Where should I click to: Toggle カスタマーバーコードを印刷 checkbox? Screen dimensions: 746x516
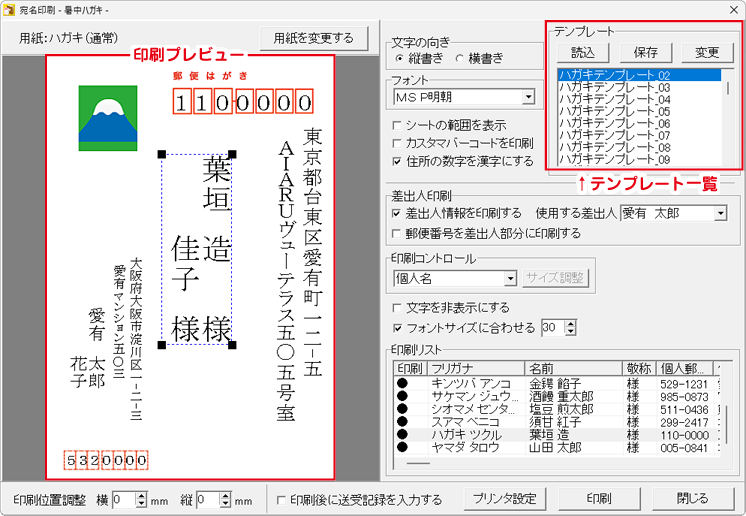(399, 143)
